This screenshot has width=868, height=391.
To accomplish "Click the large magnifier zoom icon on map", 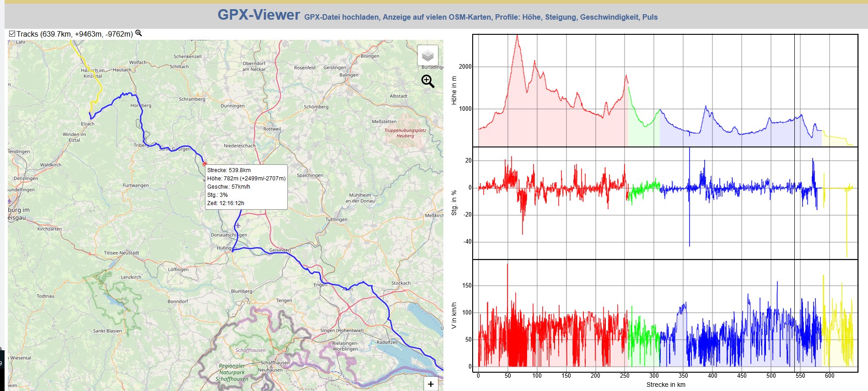I will coord(427,81).
